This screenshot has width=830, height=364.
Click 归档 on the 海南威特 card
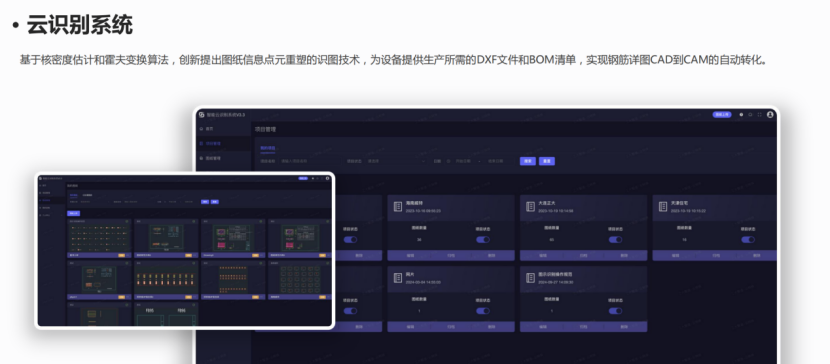(451, 256)
